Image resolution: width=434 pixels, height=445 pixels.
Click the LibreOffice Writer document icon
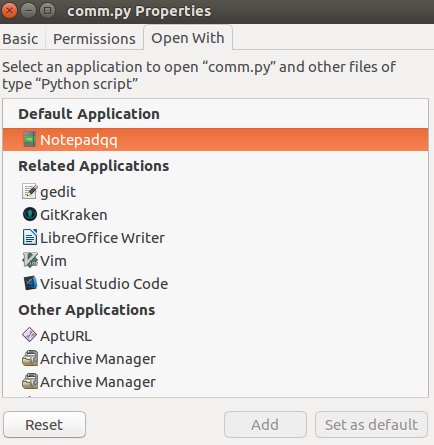[x=30, y=237]
